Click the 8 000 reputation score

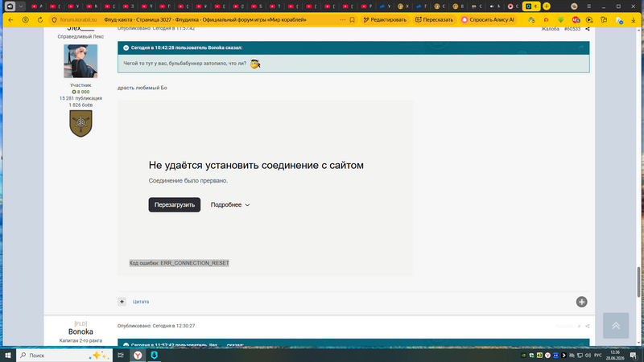(80, 92)
